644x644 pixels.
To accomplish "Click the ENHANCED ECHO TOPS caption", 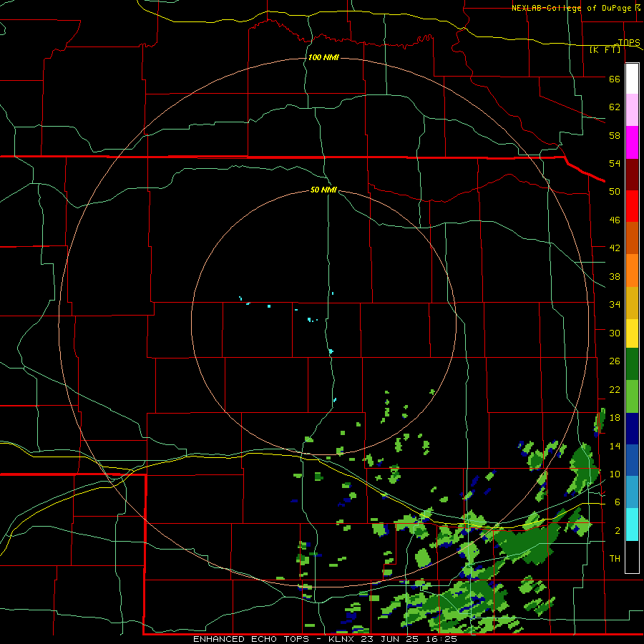I will pyautogui.click(x=251, y=639).
